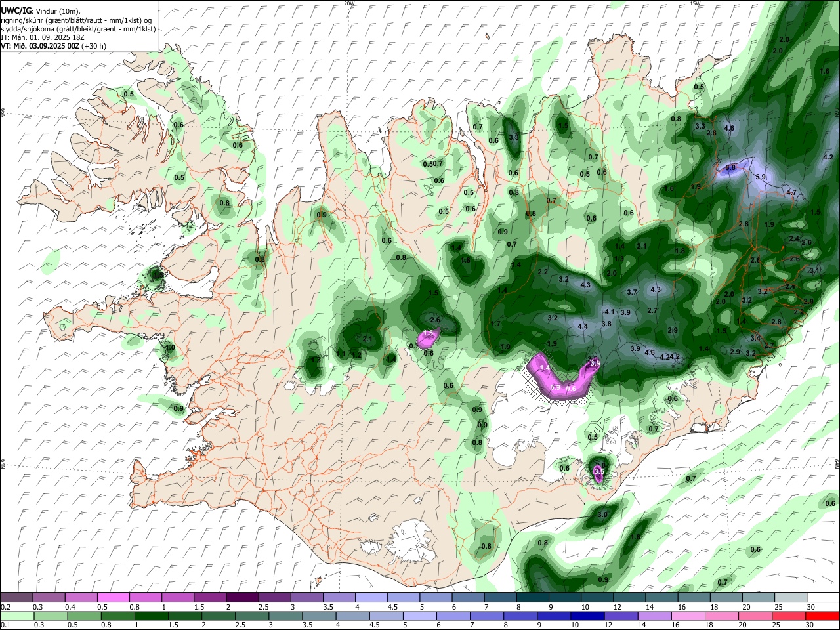The height and width of the screenshot is (630, 840).
Task: Click the 3.7 precipitation value on the map
Action: 632,293
